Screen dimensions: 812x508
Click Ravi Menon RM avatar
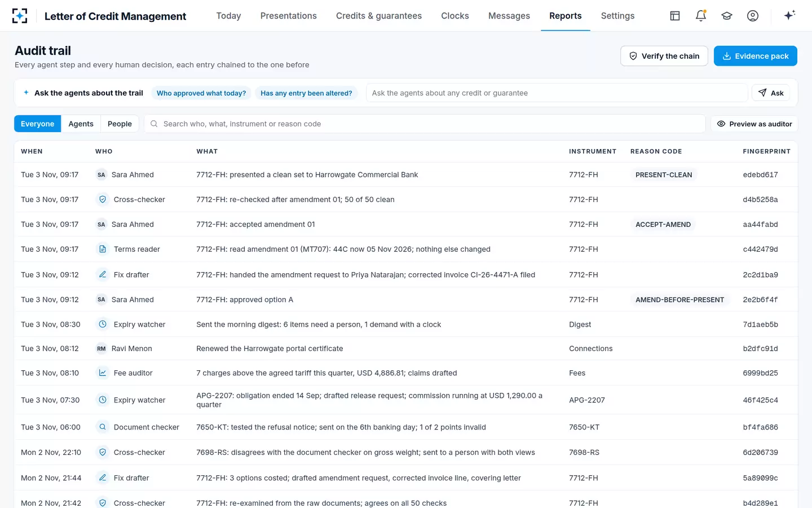(x=101, y=349)
